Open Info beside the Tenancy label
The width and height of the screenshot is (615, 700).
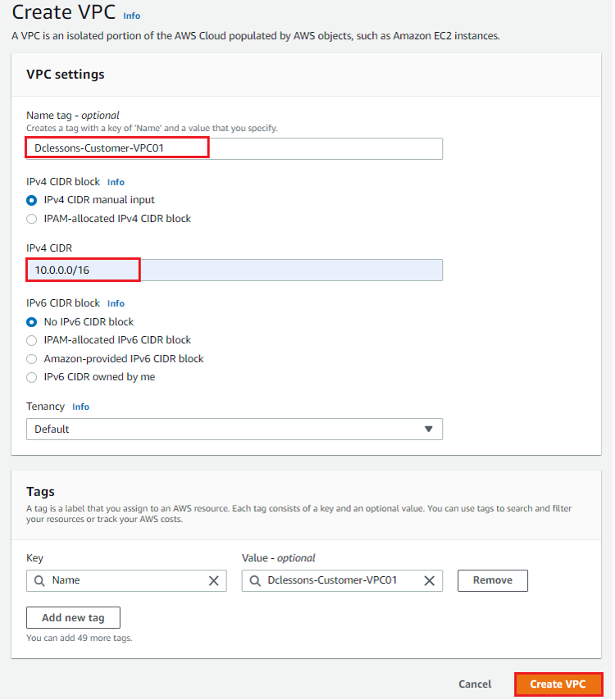(80, 407)
